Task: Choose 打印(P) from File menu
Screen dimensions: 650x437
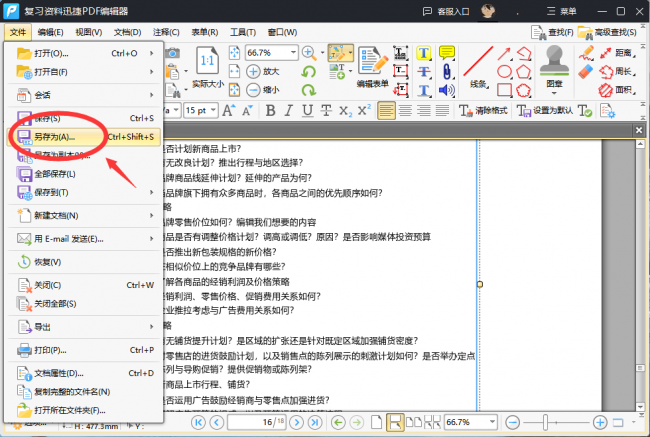Action: (x=84, y=350)
